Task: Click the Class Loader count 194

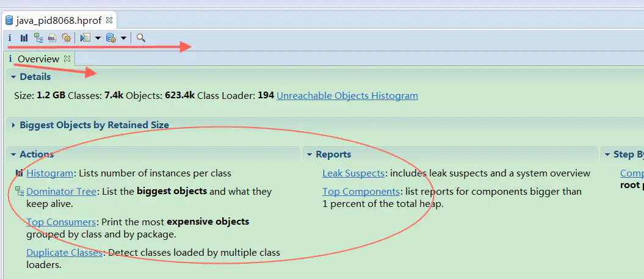Action: point(266,96)
